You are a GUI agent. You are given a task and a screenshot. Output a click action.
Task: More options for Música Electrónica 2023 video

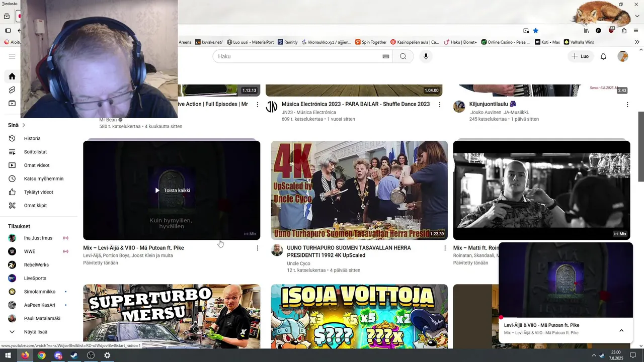click(x=440, y=105)
